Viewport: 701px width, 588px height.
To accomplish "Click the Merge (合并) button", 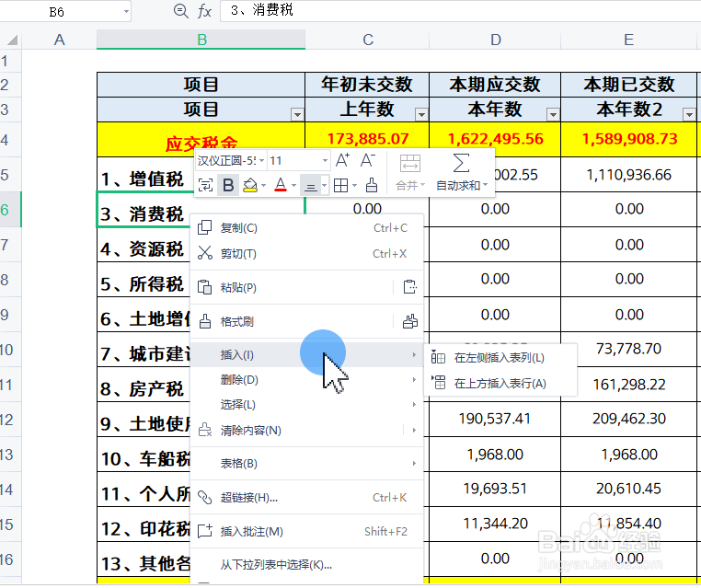I will [x=410, y=173].
